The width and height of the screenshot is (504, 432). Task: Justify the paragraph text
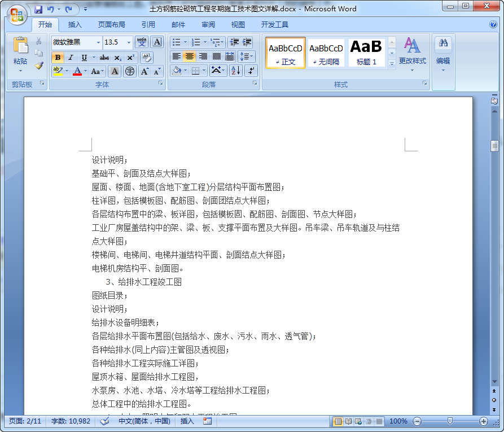(x=217, y=56)
